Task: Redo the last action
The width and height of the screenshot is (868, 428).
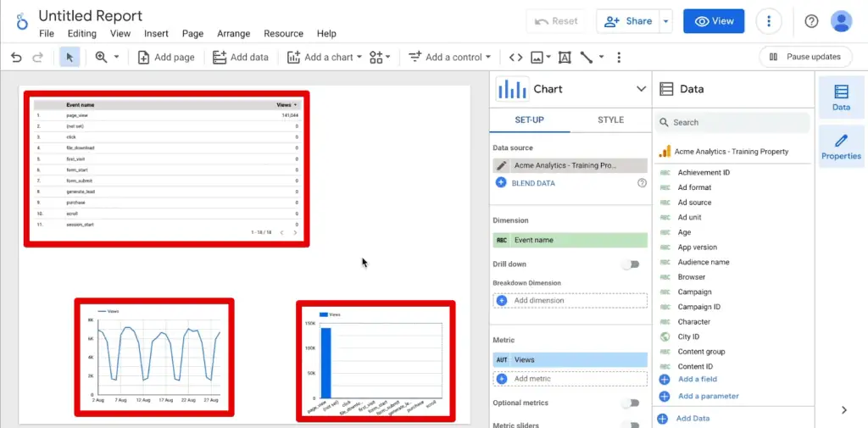Action: [37, 57]
